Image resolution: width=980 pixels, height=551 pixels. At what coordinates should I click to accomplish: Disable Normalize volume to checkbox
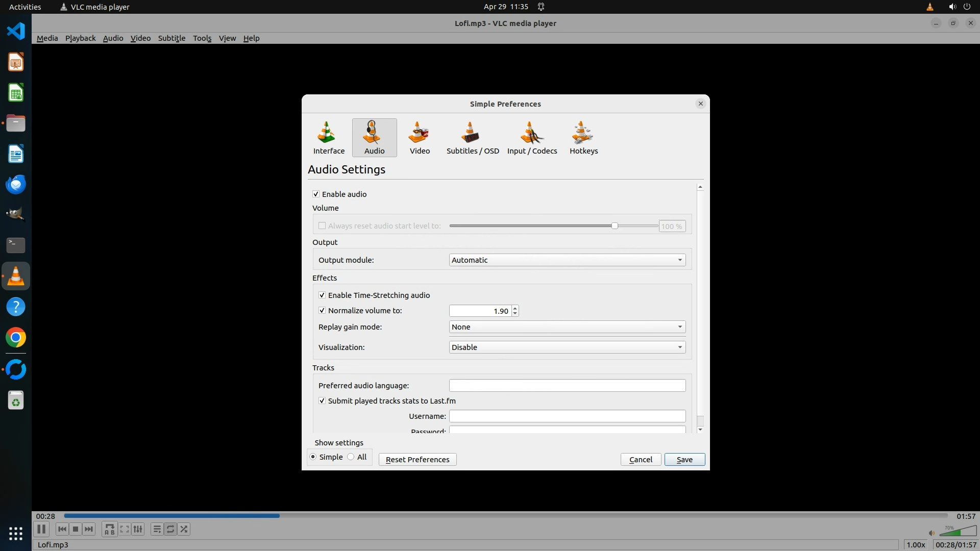click(x=322, y=311)
